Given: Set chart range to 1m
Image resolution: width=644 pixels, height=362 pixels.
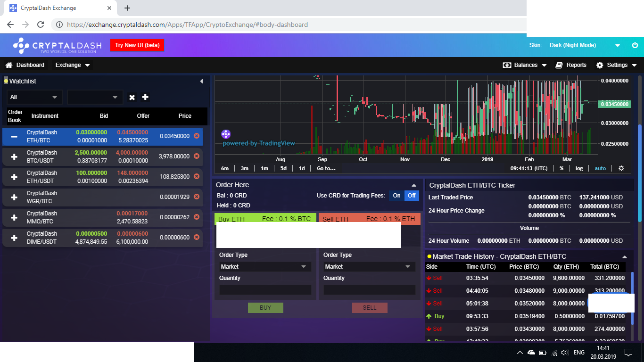Looking at the screenshot, I should 264,168.
